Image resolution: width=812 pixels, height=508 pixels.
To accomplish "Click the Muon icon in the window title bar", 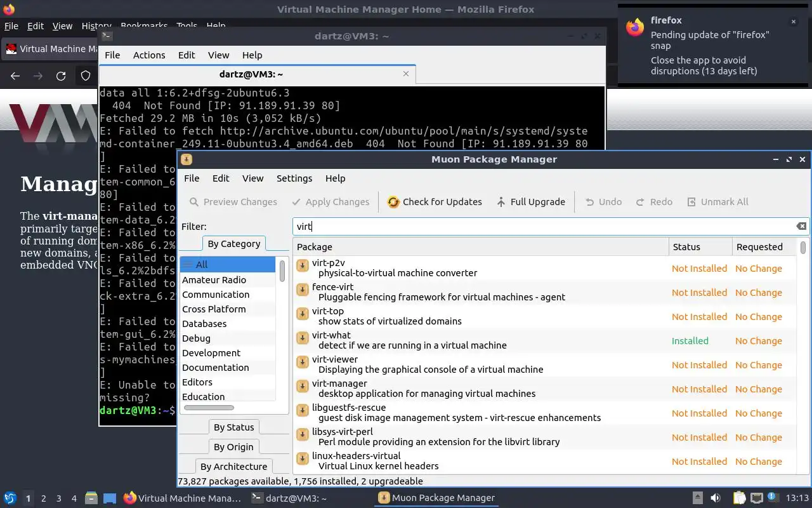I will point(187,159).
